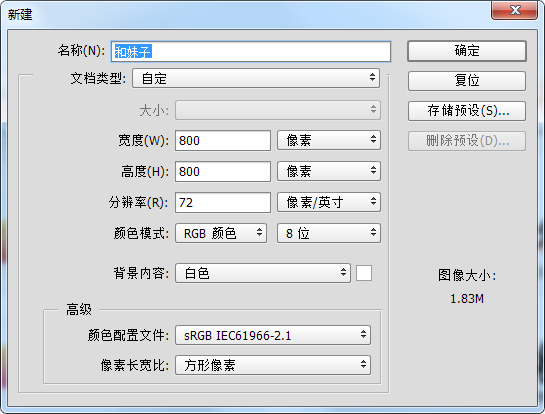Click the white background color swatch

(x=364, y=273)
